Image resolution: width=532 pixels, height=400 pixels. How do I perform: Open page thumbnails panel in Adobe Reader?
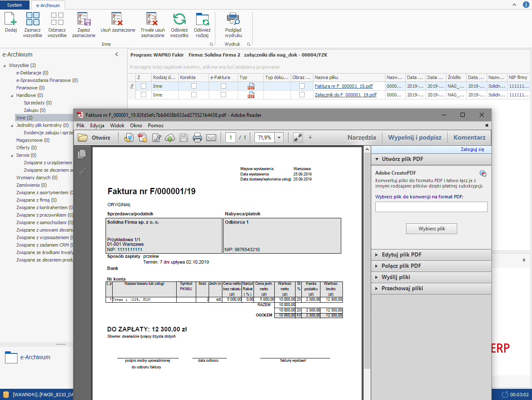(x=82, y=154)
